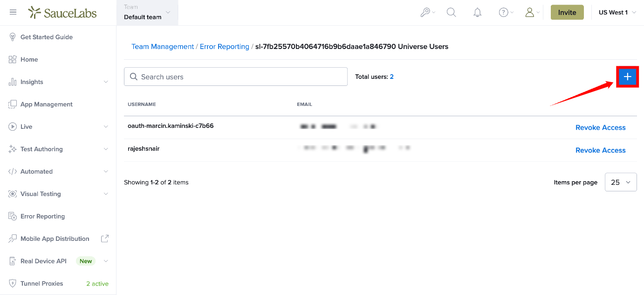Expand the Automated sidebar chevron
644x295 pixels.
point(106,172)
